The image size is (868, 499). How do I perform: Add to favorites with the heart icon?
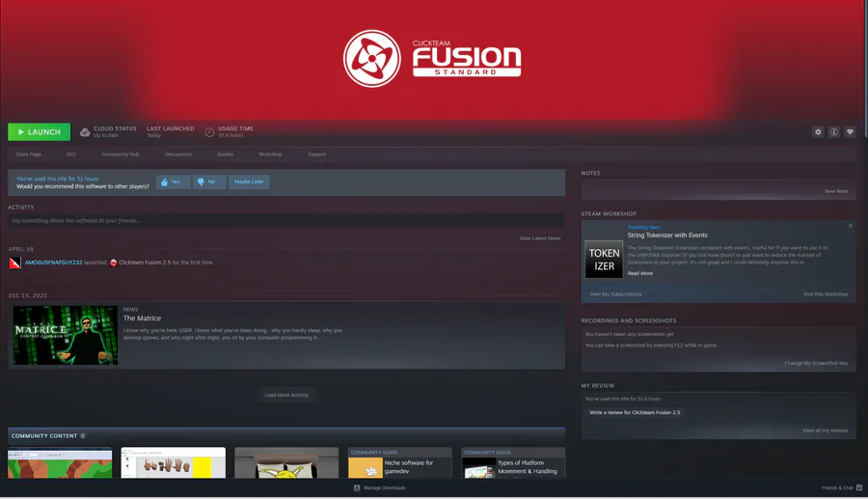850,132
